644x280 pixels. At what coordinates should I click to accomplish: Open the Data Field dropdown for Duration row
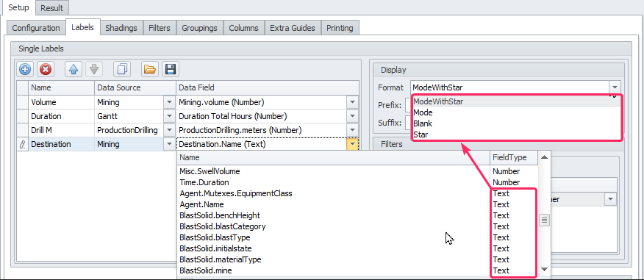click(352, 116)
